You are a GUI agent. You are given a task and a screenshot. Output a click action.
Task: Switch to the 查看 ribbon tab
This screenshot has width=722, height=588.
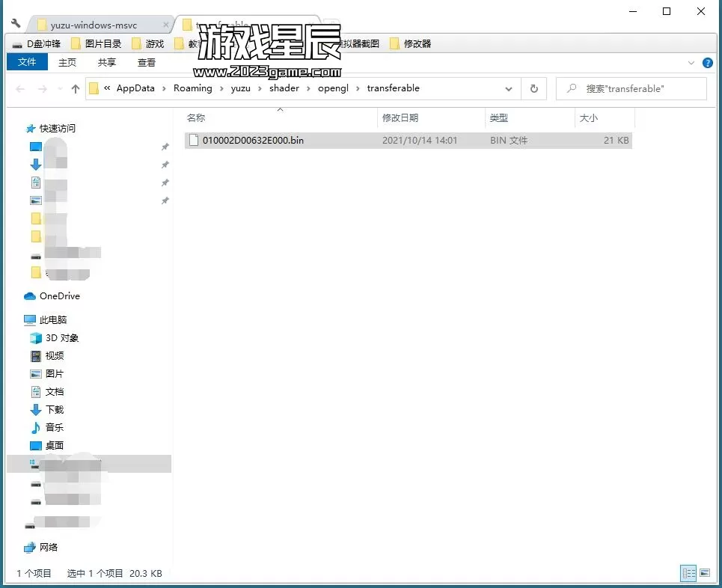coord(147,62)
